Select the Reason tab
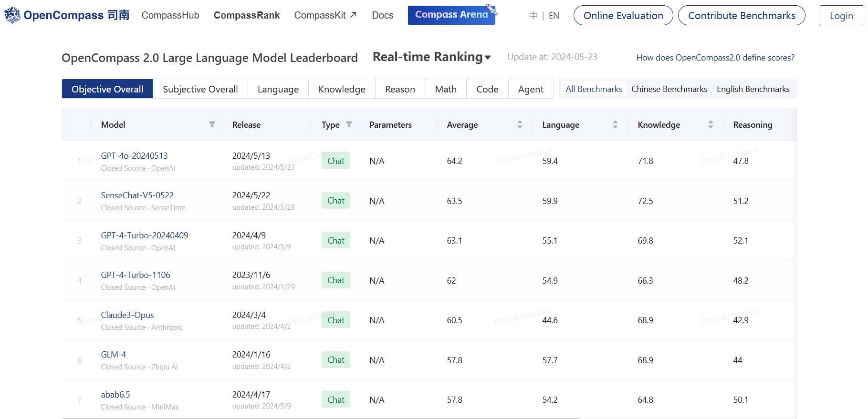This screenshot has width=868, height=419. click(400, 89)
